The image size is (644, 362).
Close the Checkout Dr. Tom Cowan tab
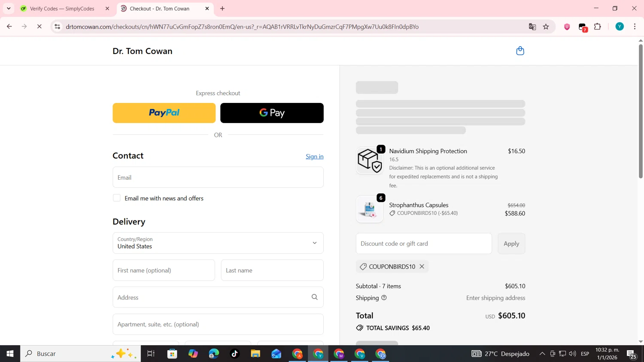click(x=207, y=9)
